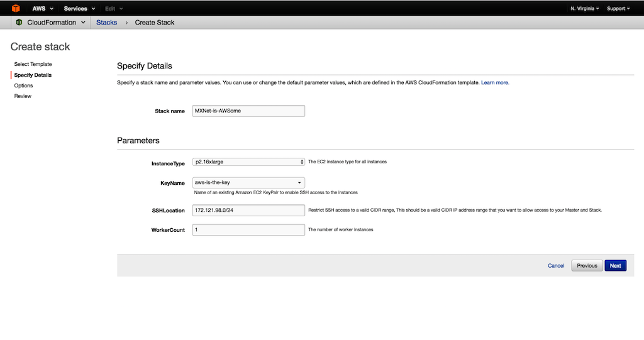Click the Stack name label
This screenshot has height=340, width=644.
coord(170,111)
